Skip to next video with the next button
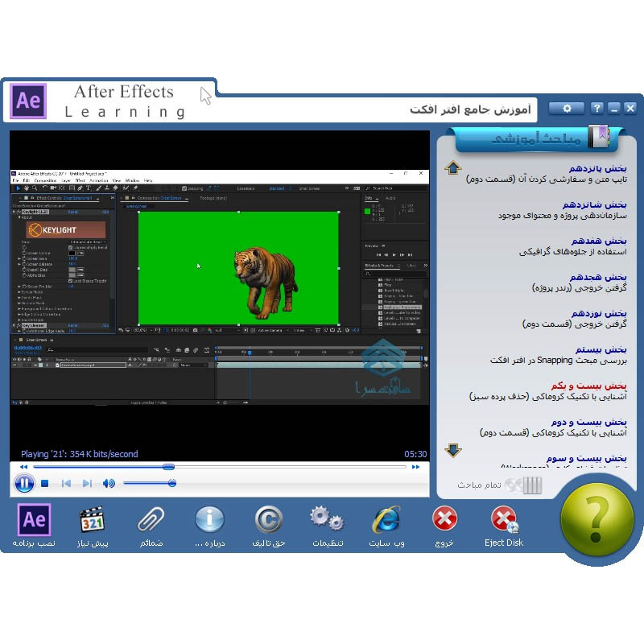Viewport: 644px width, 644px height. coord(85,483)
